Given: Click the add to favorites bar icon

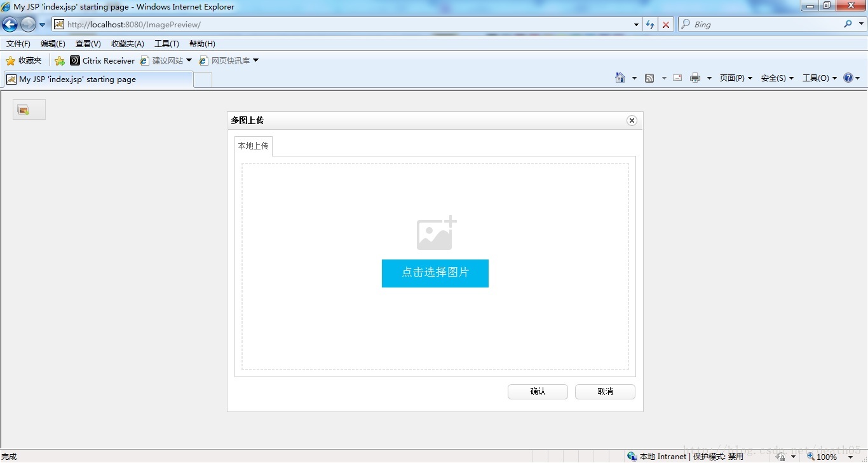Looking at the screenshot, I should pyautogui.click(x=60, y=61).
